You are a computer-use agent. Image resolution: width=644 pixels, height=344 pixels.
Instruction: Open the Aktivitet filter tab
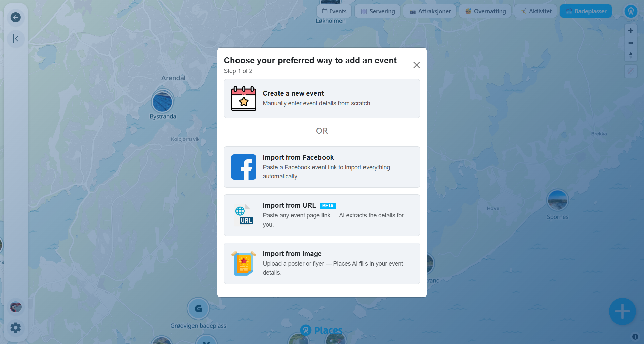(535, 11)
